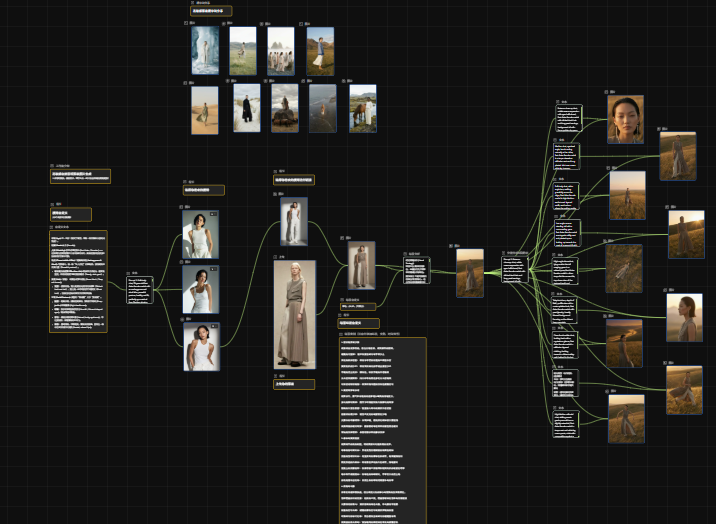Select the black coat on dunes image
This screenshot has width=716, height=524.
click(246, 108)
